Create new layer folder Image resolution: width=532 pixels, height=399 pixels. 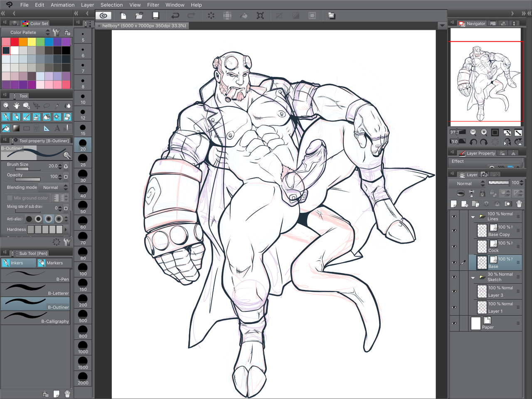(x=475, y=204)
